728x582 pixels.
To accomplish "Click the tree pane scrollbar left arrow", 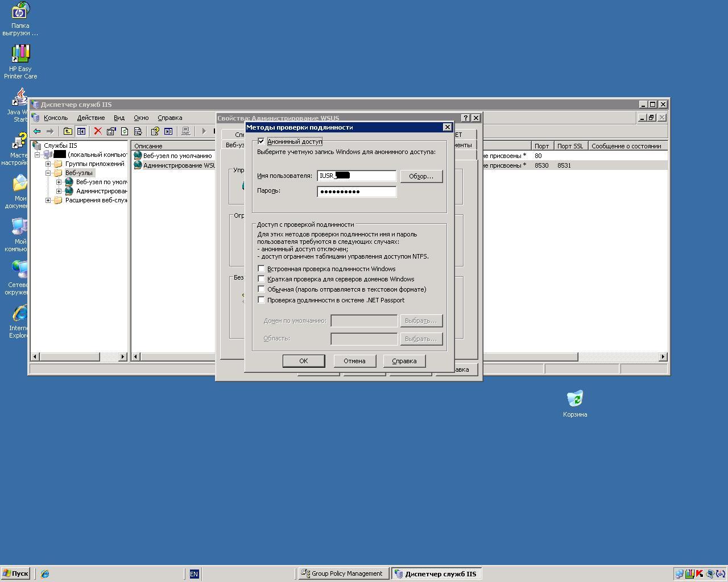I will pos(35,356).
